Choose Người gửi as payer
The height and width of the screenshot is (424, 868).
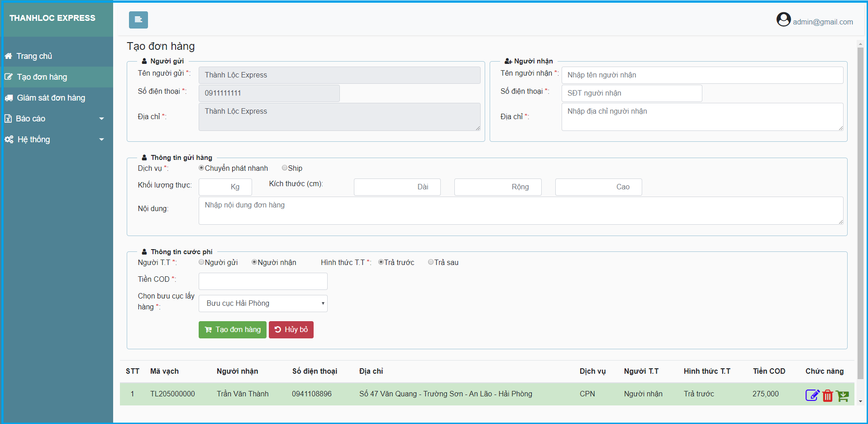click(x=201, y=262)
